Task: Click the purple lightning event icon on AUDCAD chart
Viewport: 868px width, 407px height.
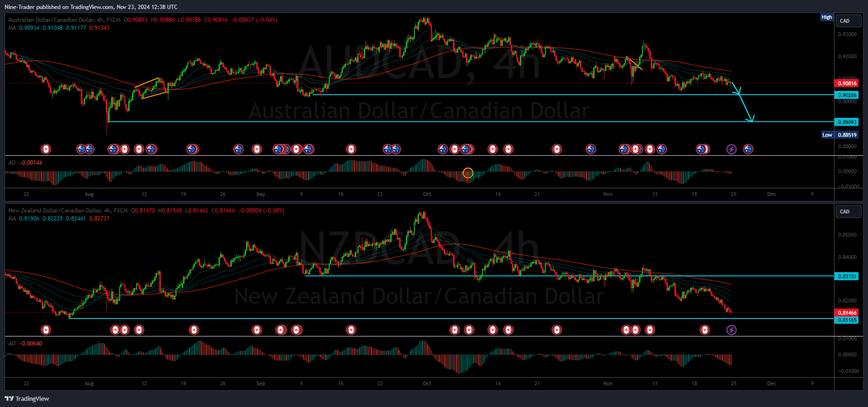Action: coord(731,149)
